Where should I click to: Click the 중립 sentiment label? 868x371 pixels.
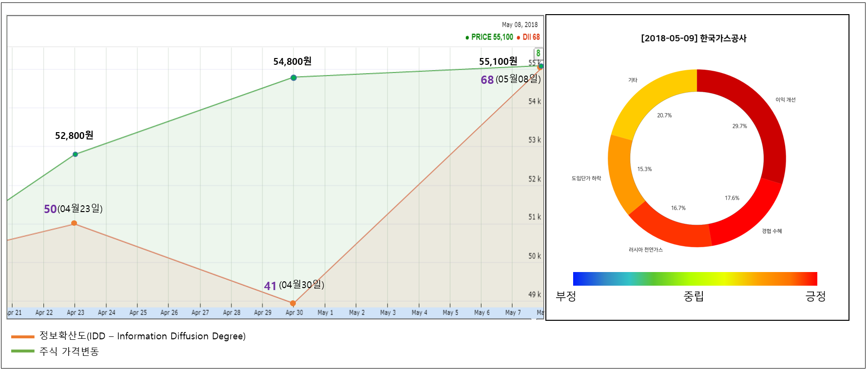coord(694,296)
